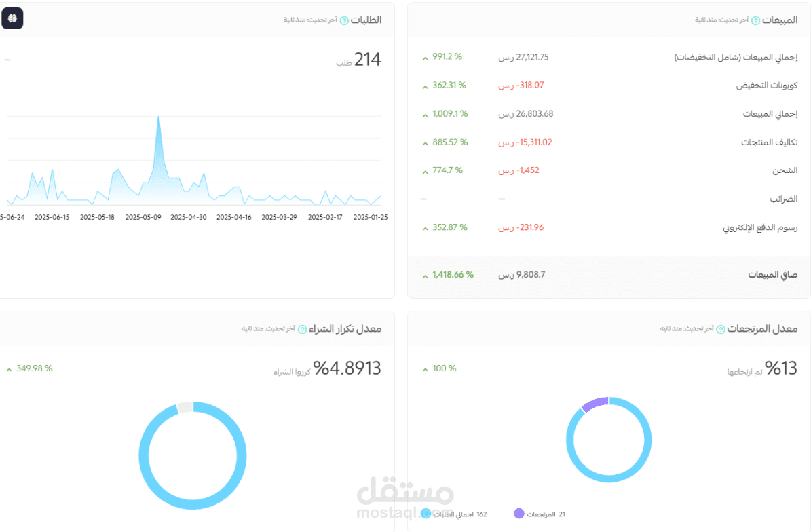Click date label 2025-05-18 on chart axis

[97, 218]
